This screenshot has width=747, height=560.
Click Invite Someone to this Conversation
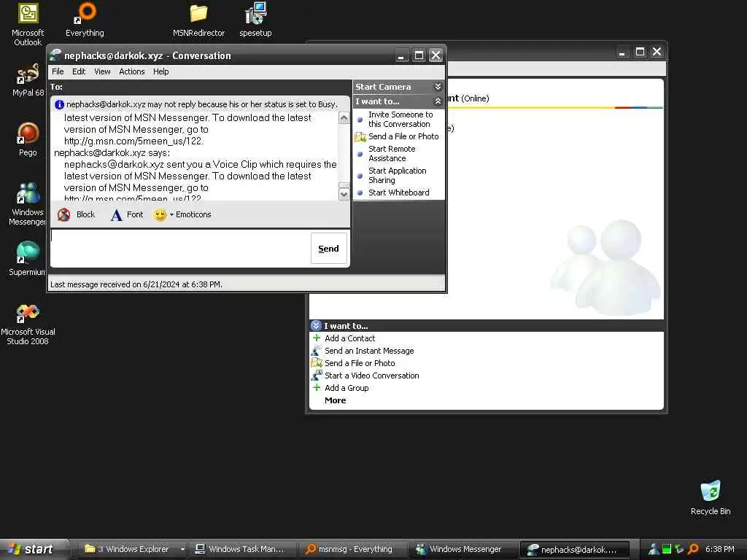[400, 120]
